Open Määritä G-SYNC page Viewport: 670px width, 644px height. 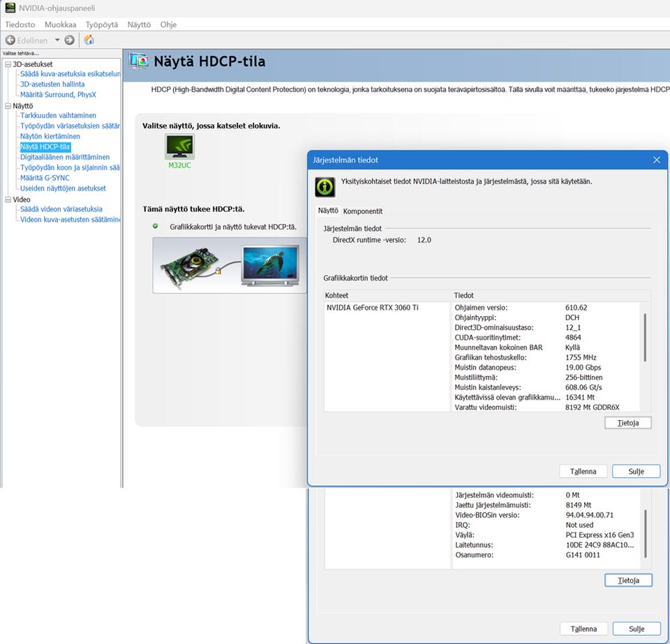pyautogui.click(x=45, y=178)
